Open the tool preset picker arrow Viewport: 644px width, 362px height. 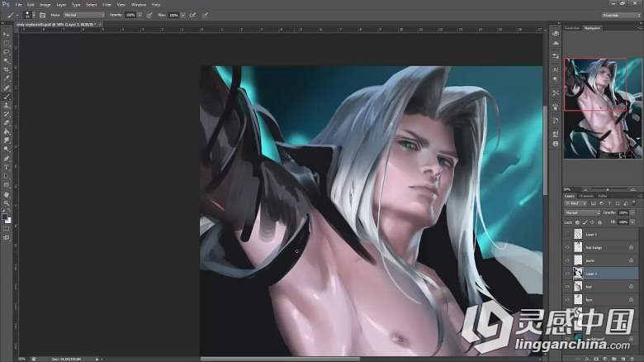coord(17,15)
